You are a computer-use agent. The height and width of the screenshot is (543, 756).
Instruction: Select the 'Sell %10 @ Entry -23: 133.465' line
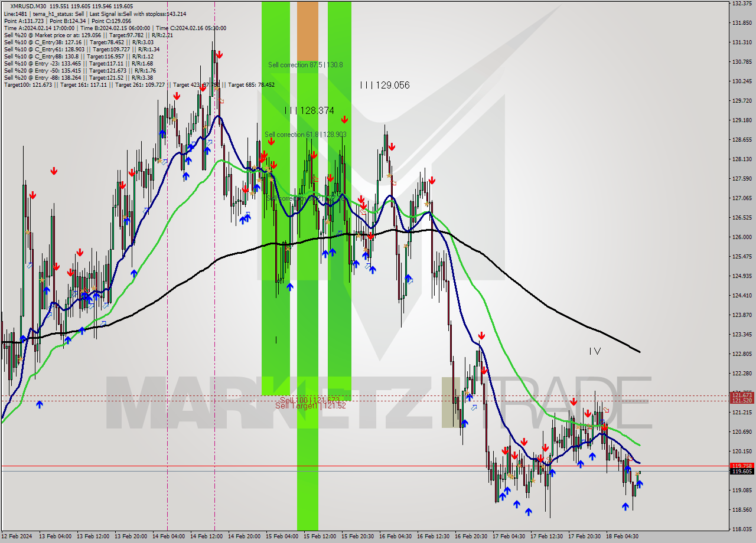[x=79, y=63]
